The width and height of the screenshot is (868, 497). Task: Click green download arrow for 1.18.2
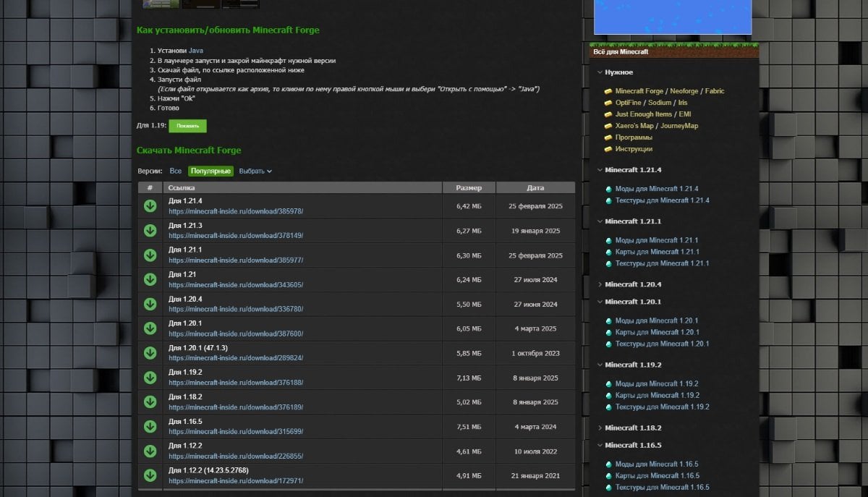click(x=150, y=402)
